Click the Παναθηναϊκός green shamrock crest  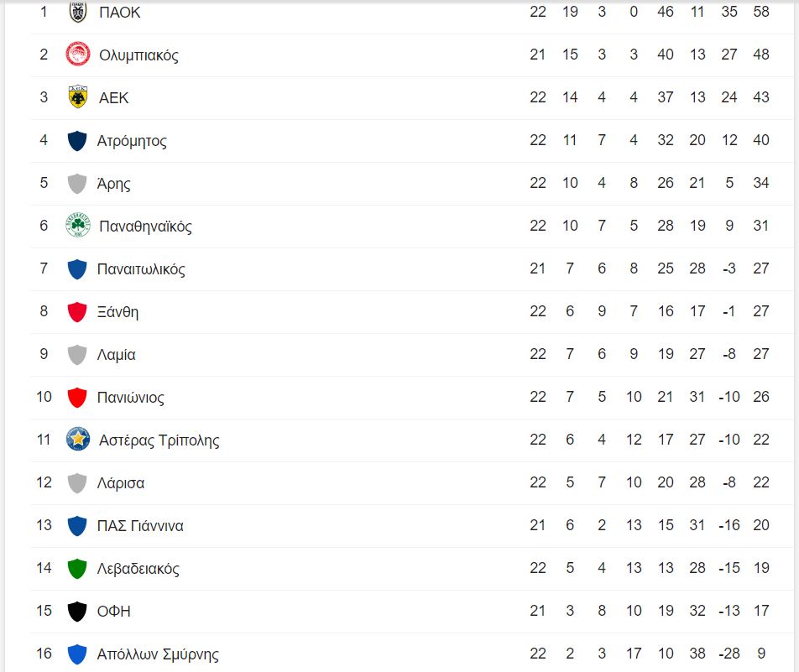(77, 227)
